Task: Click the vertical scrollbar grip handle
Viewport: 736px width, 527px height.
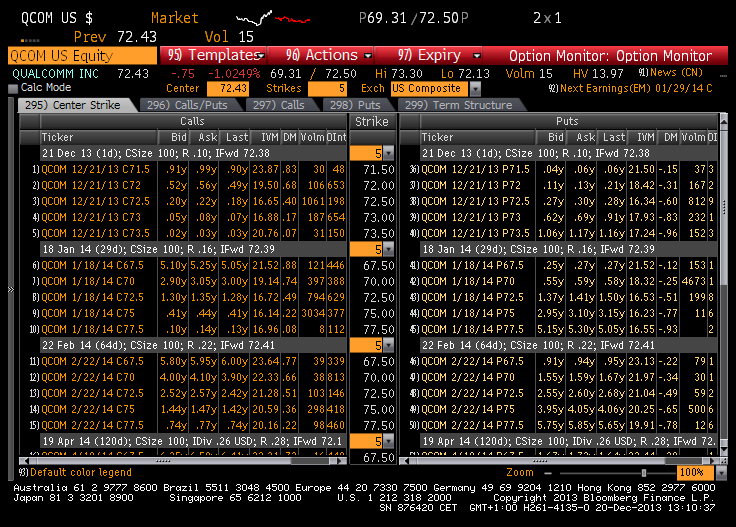Action: tap(724, 206)
